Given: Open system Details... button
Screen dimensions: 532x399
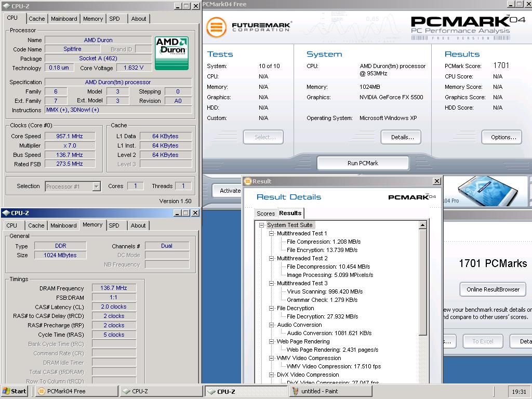Looking at the screenshot, I should point(401,137).
